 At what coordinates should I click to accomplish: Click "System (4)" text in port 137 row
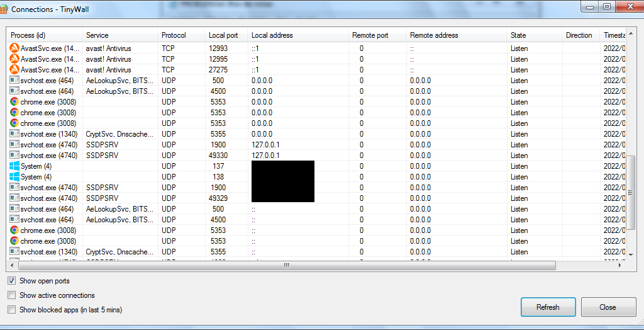[x=36, y=166]
